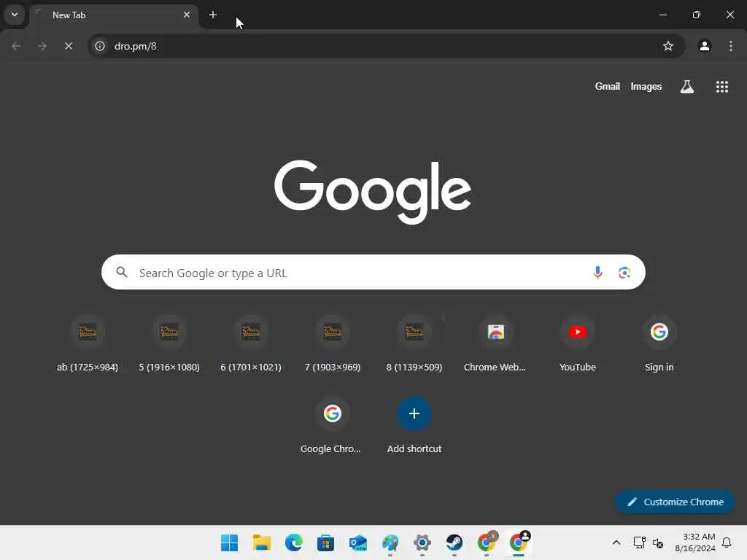Image resolution: width=747 pixels, height=560 pixels.
Task: Open a new tab with the plus button
Action: [213, 15]
